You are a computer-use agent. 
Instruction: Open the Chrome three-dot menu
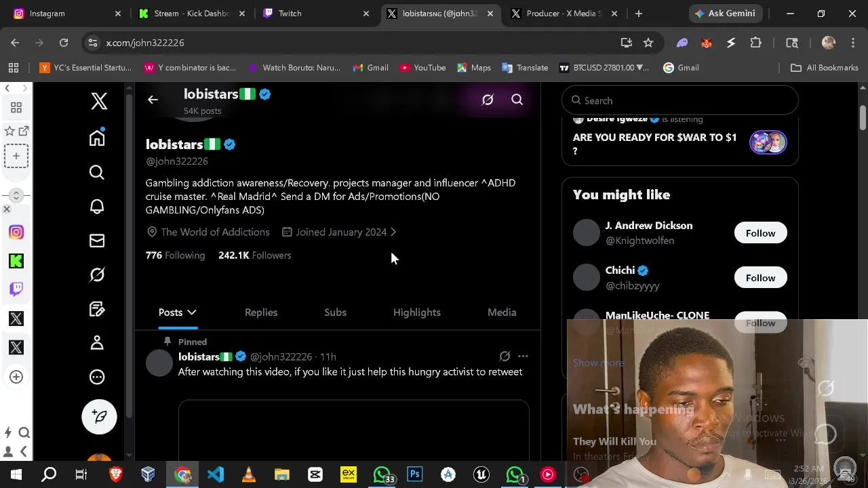(852, 43)
